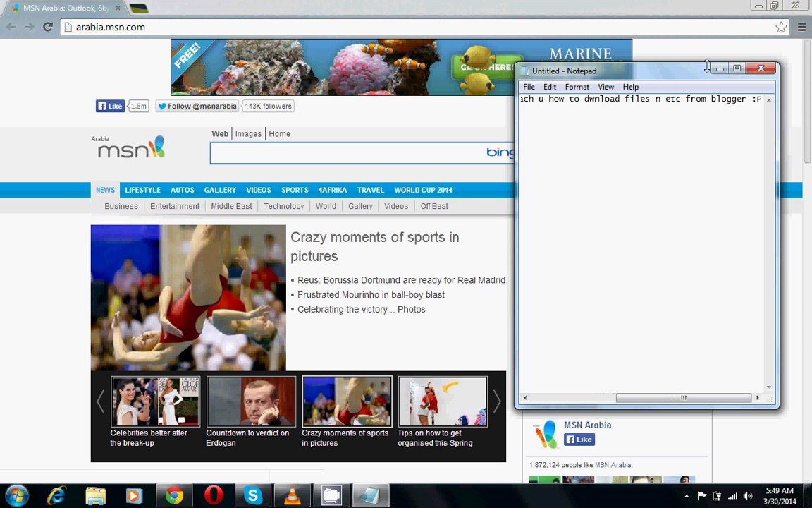This screenshot has height=508, width=812.
Task: Open Chrome's hamburger menu
Action: (801, 27)
